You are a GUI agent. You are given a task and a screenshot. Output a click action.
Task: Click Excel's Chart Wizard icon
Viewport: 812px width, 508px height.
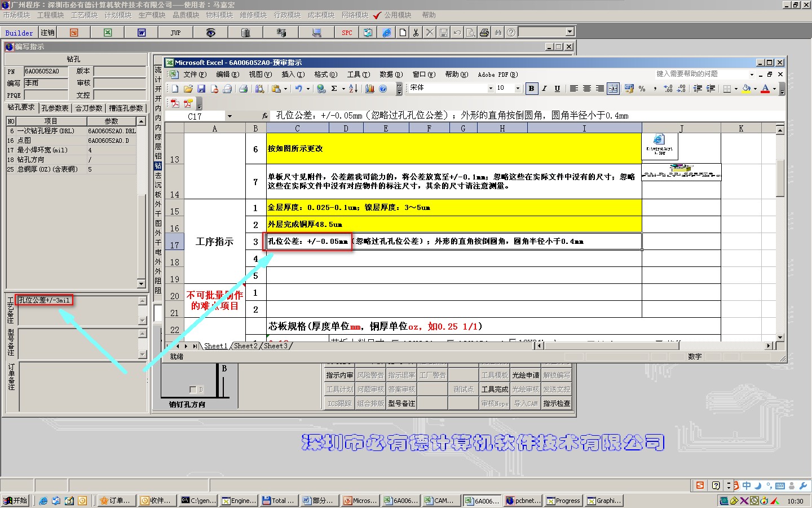370,89
